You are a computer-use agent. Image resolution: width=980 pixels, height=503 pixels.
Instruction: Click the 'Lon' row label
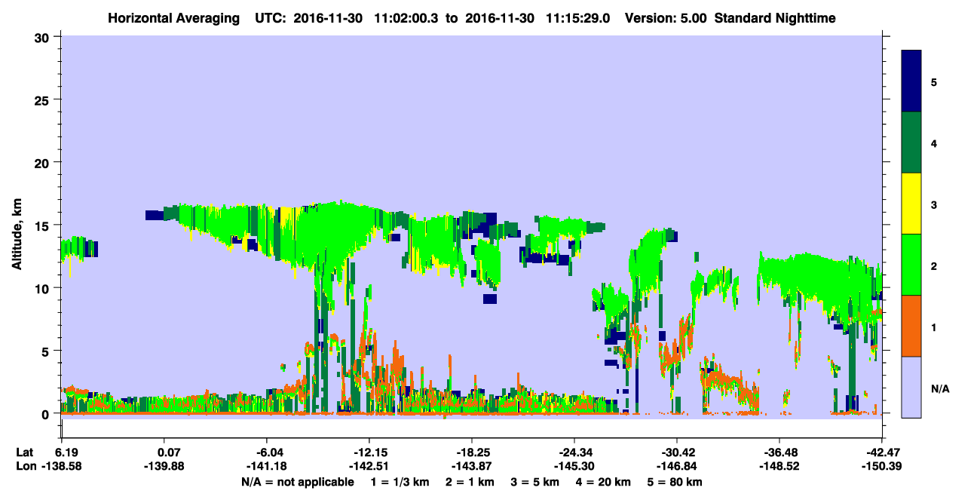point(25,466)
